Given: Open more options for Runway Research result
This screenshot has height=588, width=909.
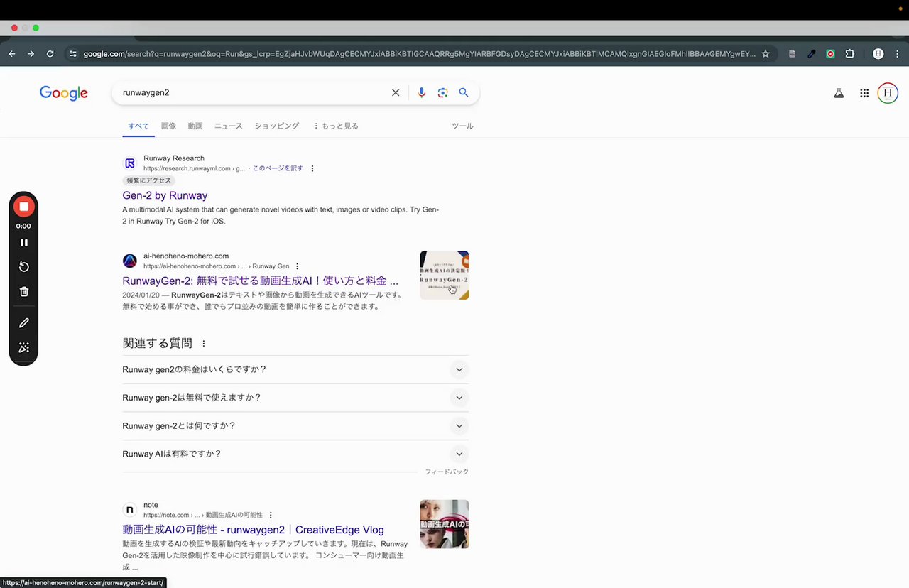Looking at the screenshot, I should pos(312,168).
